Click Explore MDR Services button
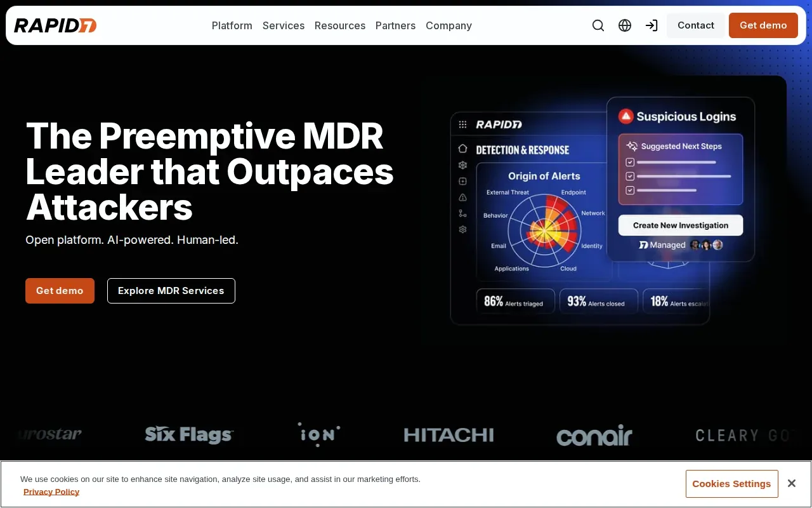Image resolution: width=812 pixels, height=508 pixels. click(171, 291)
